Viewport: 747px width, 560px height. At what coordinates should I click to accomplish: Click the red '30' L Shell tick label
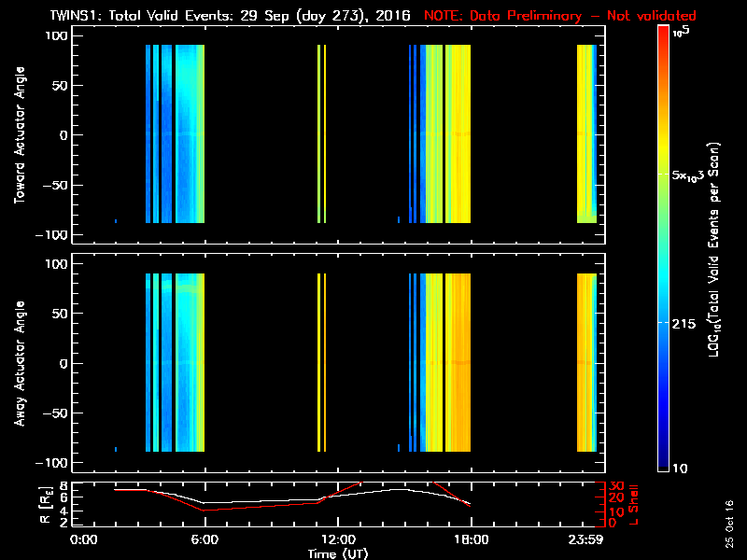click(616, 485)
